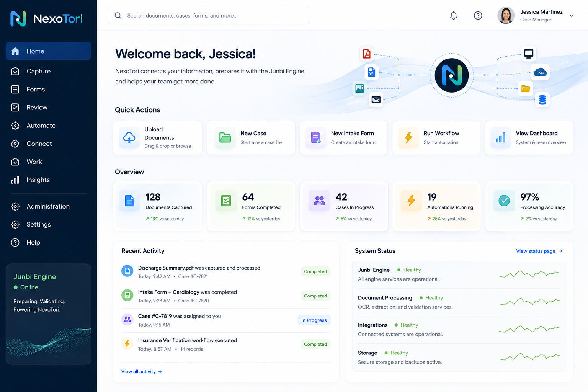Viewport: 588px width, 392px height.
Task: Click the Run Workflow quick action
Action: coord(436,137)
